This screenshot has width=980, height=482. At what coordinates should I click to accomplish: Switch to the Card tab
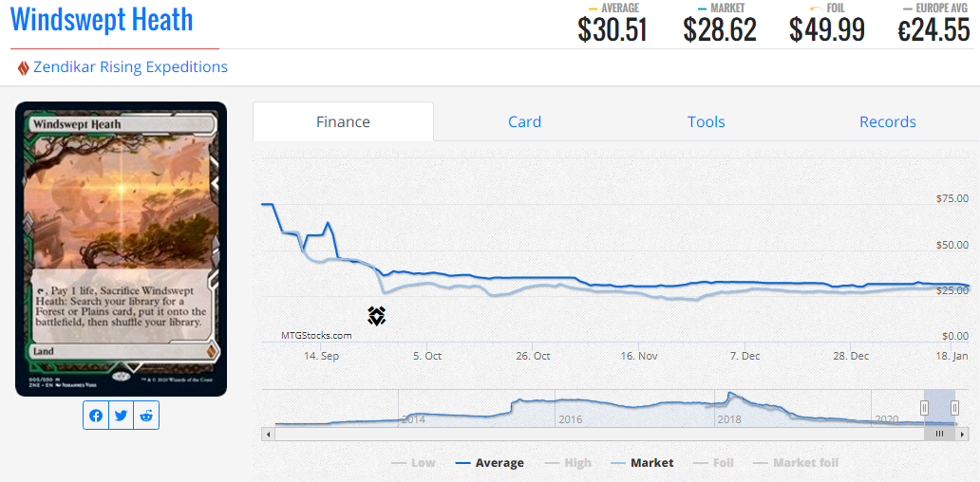pyautogui.click(x=524, y=121)
